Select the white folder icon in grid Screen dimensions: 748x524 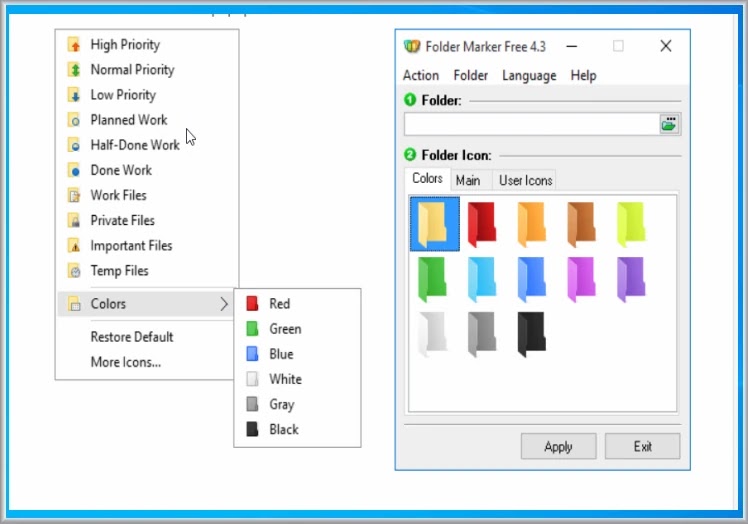tap(432, 334)
